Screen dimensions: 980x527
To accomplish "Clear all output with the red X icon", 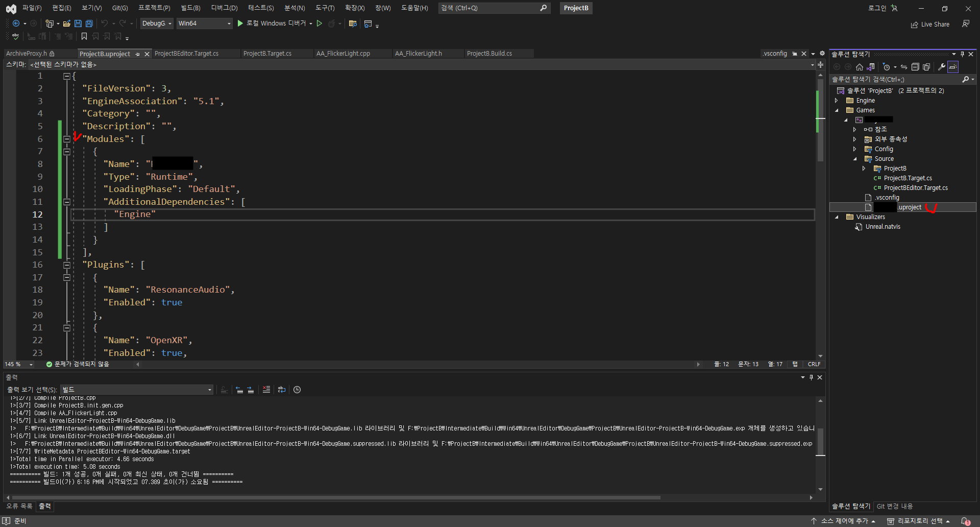I will pos(266,390).
